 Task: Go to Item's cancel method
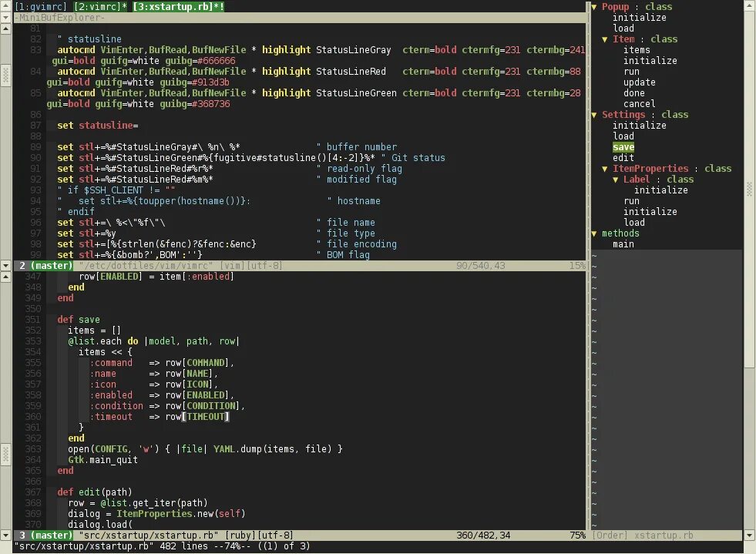tap(640, 104)
